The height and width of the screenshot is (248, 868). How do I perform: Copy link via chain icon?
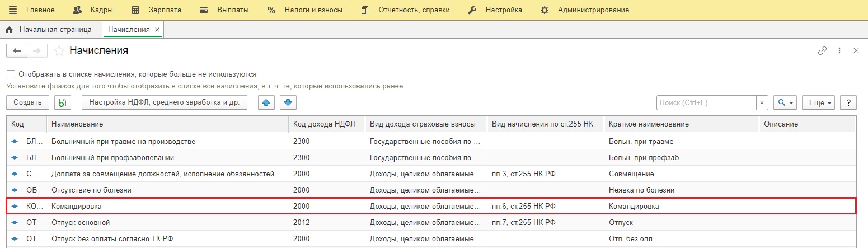[x=822, y=50]
